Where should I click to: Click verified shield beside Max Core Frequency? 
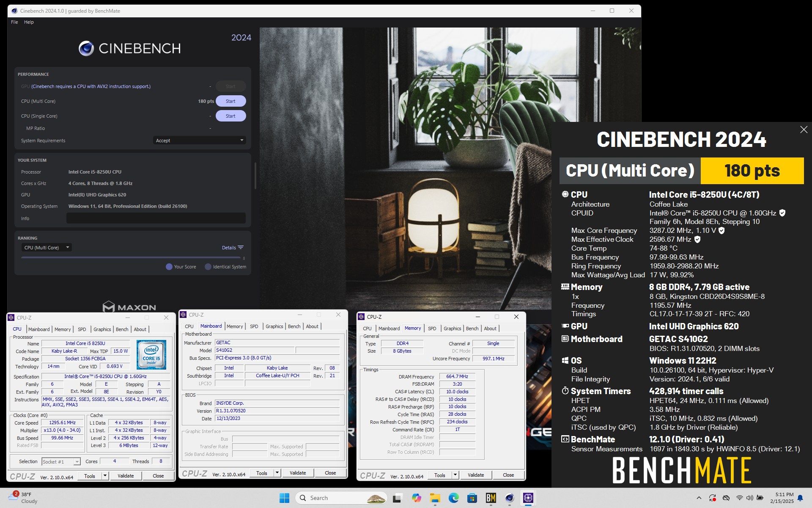[x=721, y=230]
